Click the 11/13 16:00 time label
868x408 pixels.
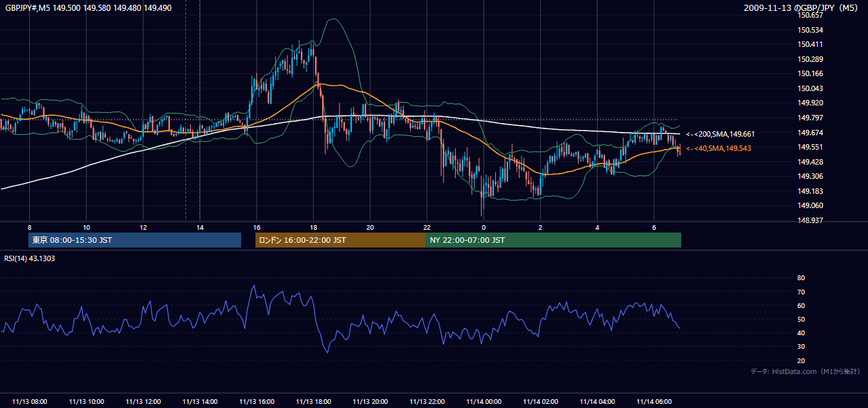click(x=257, y=402)
